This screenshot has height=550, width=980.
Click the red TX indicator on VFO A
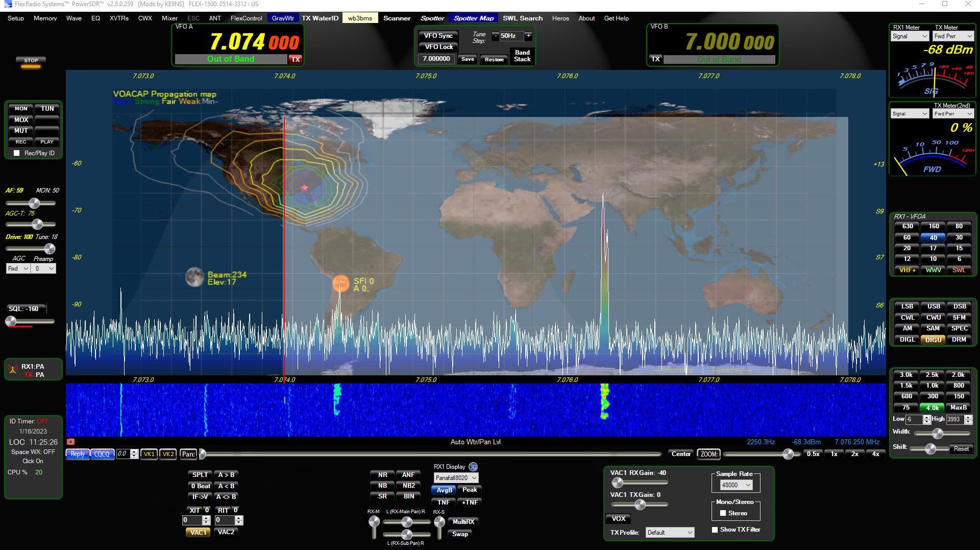pos(296,59)
